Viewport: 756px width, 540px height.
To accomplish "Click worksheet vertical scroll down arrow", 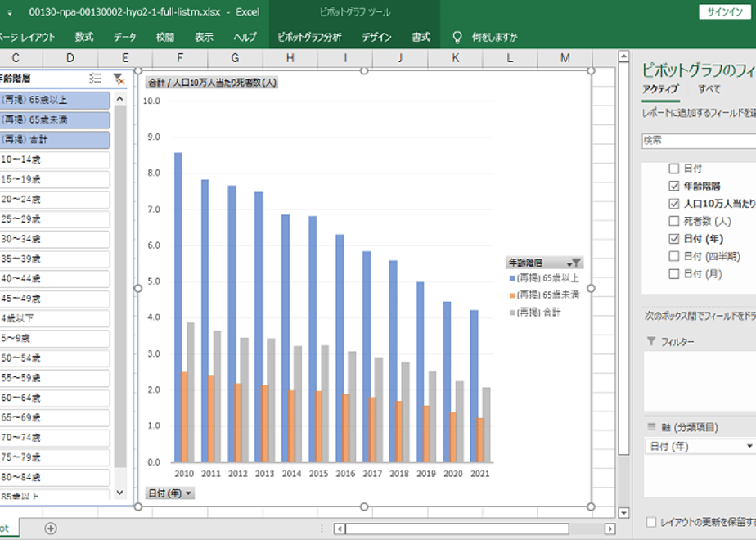I will point(623,513).
